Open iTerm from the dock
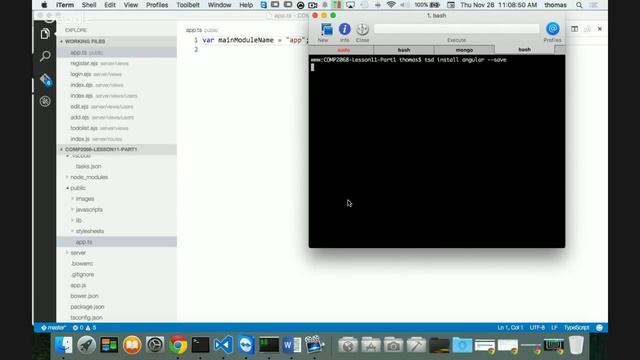Screen dimensions: 640x360 [x=269, y=345]
